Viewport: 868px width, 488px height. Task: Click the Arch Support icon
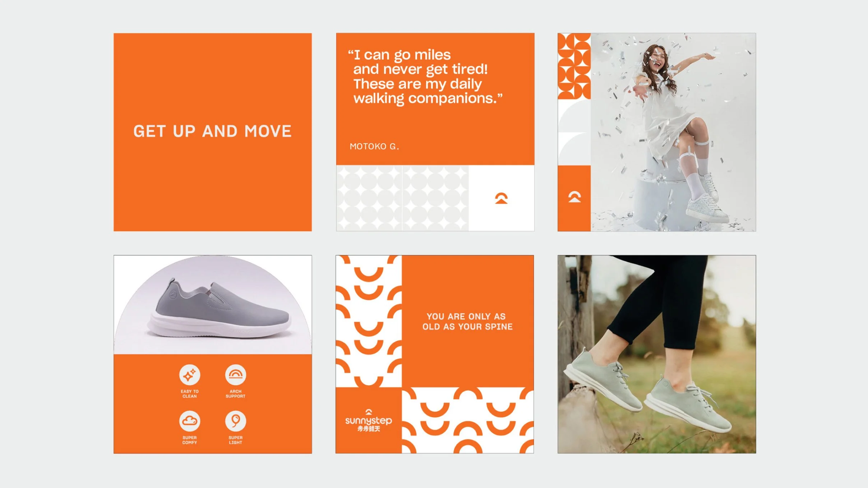tap(235, 375)
